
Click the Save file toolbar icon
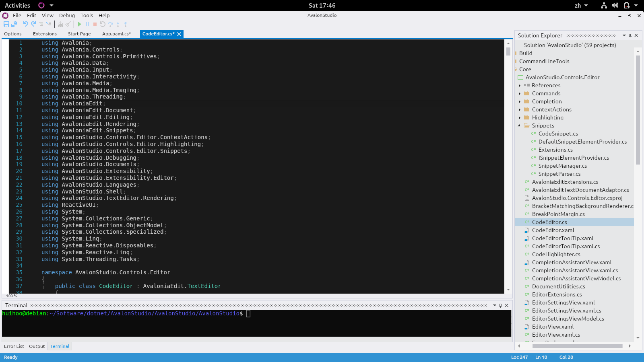click(6, 24)
